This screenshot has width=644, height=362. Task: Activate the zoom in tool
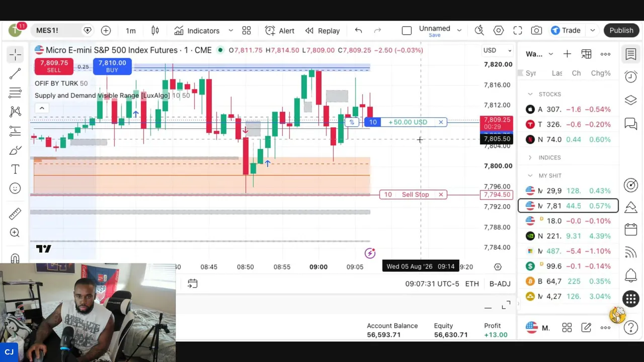click(x=15, y=233)
